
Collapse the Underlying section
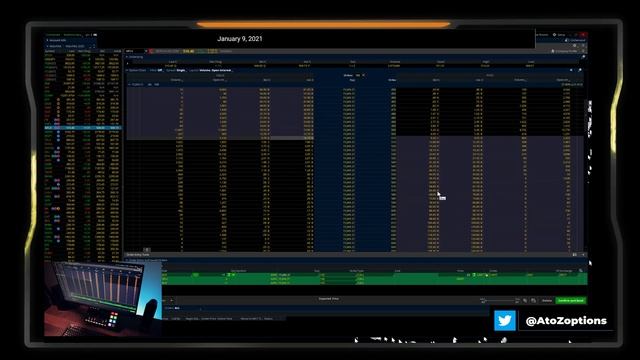point(127,57)
